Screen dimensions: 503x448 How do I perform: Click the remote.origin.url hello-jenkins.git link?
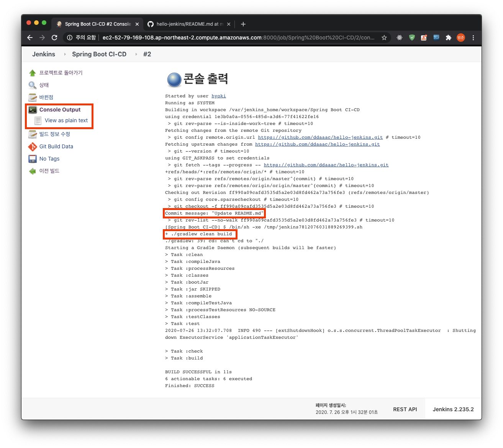point(320,137)
